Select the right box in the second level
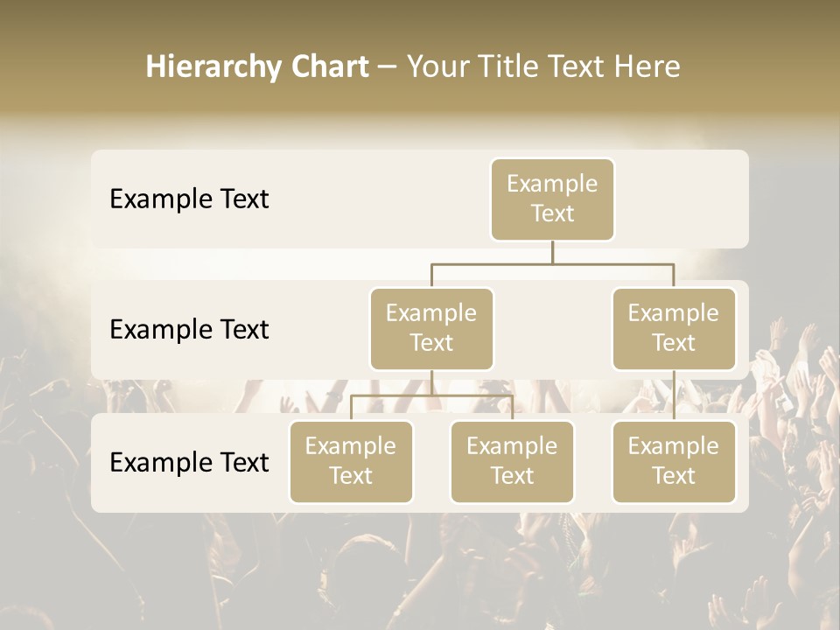 point(674,329)
